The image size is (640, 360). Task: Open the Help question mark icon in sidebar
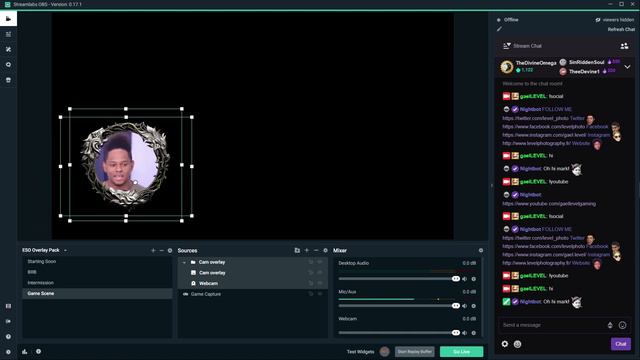point(8,337)
